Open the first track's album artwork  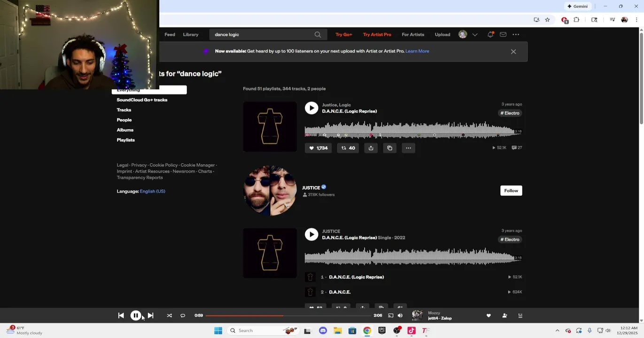click(270, 127)
